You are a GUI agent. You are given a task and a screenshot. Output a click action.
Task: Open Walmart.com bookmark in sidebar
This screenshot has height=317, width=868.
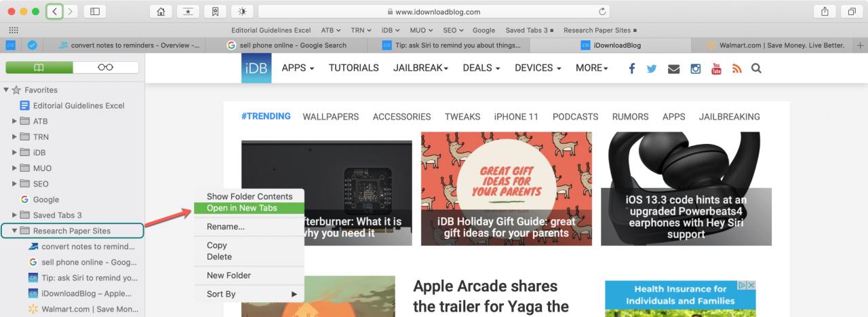click(83, 310)
